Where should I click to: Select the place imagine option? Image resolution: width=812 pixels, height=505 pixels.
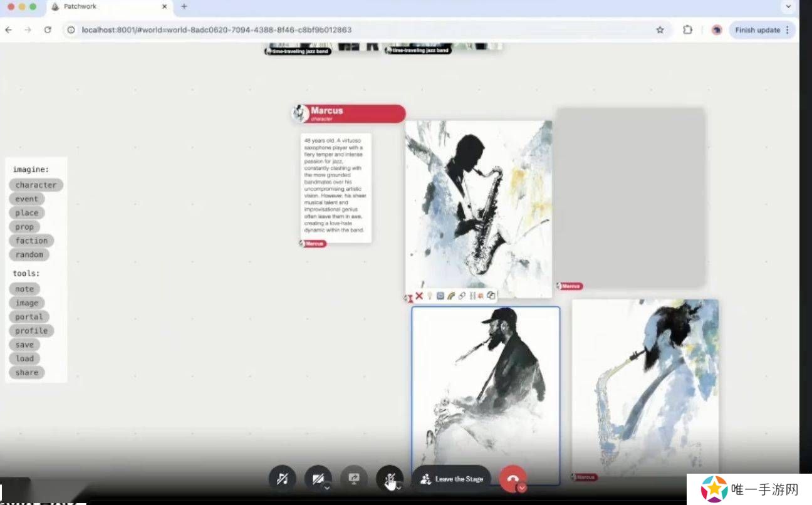point(27,212)
